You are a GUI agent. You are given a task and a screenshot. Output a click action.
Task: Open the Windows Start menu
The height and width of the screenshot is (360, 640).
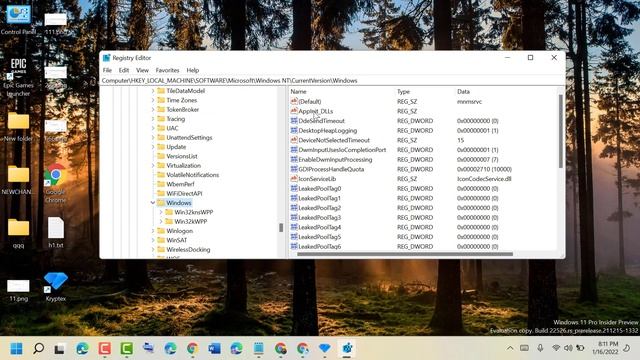pyautogui.click(x=16, y=349)
